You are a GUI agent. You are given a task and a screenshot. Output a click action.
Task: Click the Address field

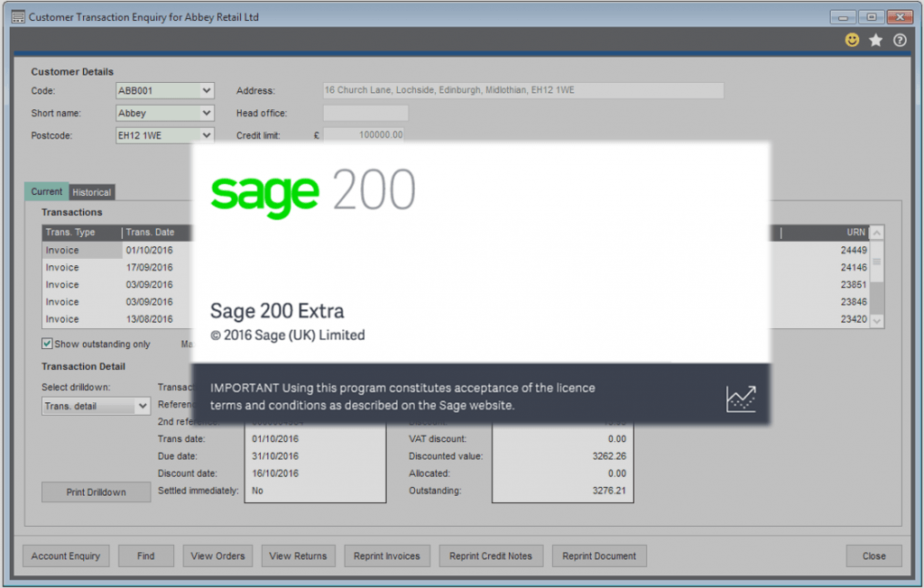(523, 90)
